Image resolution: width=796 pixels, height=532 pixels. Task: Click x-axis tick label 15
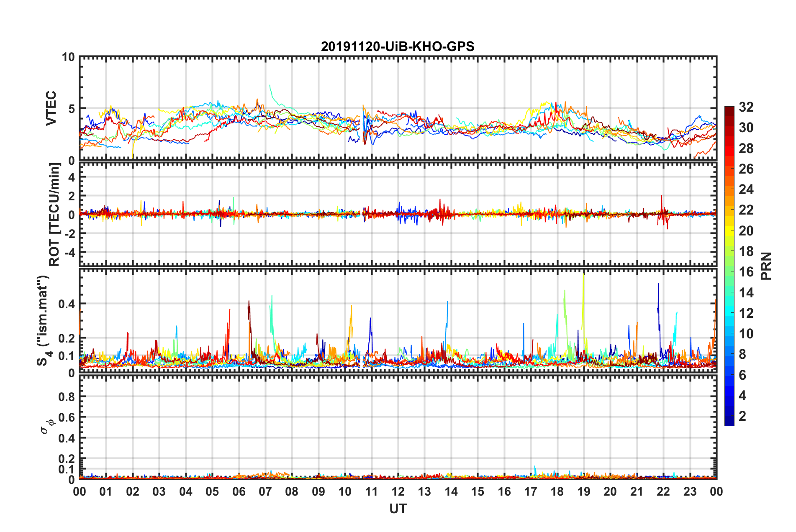(x=478, y=491)
